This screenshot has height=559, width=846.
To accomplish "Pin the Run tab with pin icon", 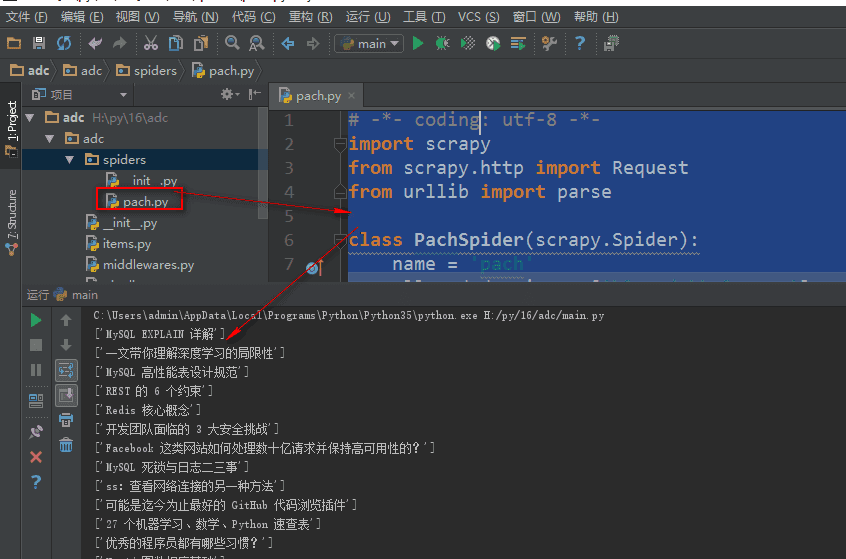I will (36, 432).
